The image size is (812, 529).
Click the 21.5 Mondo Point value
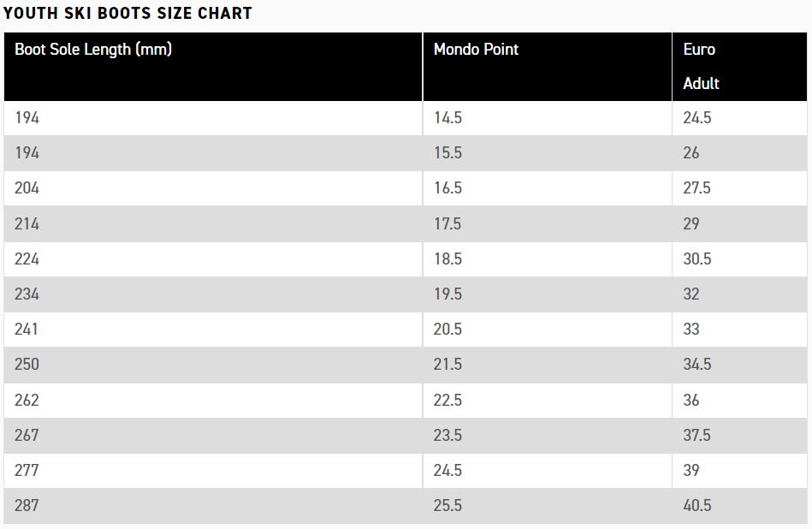click(x=447, y=365)
